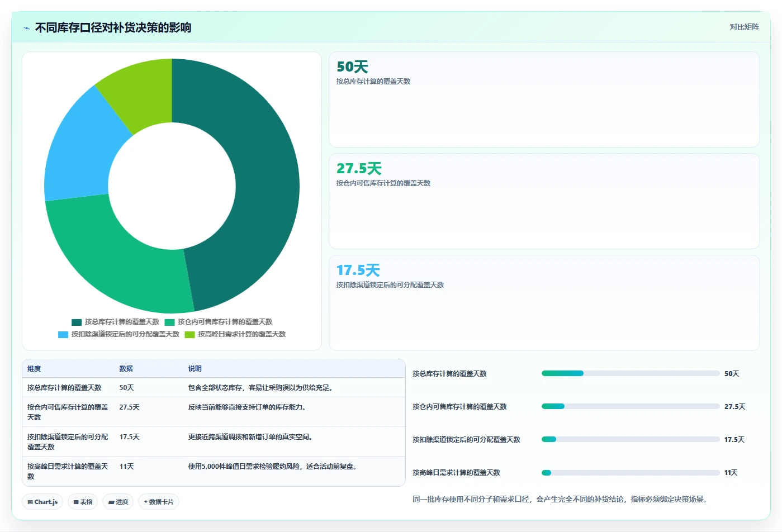Select the 17.5天 metric card
The image size is (782, 532).
click(x=544, y=303)
